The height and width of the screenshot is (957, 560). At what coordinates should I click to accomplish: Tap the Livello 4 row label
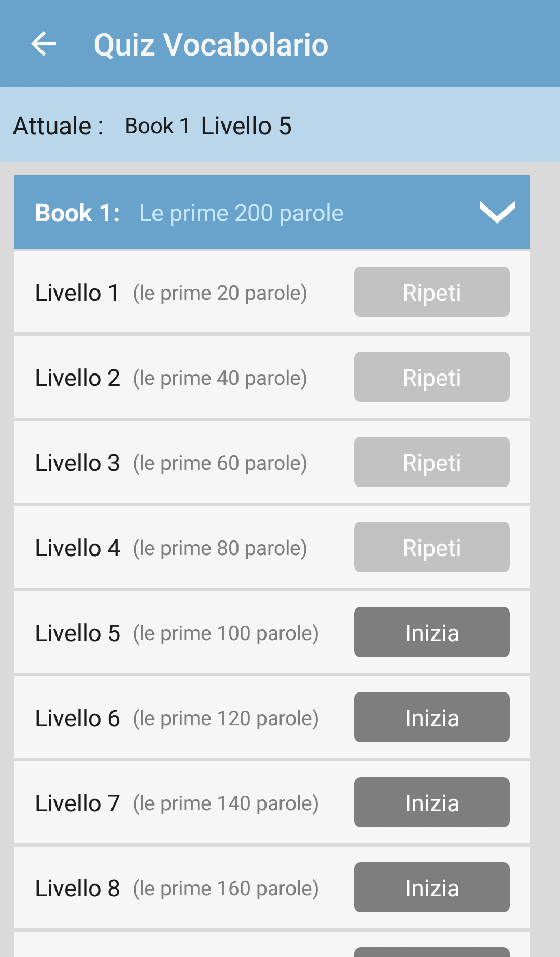tap(77, 548)
